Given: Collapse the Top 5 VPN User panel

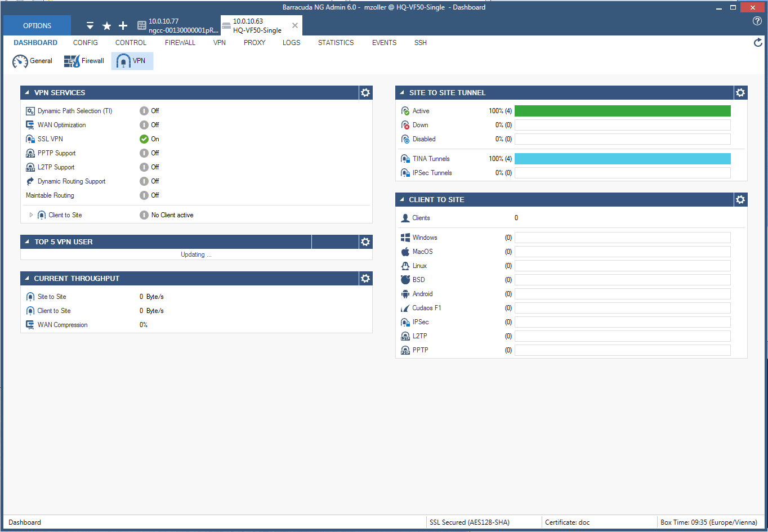Looking at the screenshot, I should click(27, 242).
